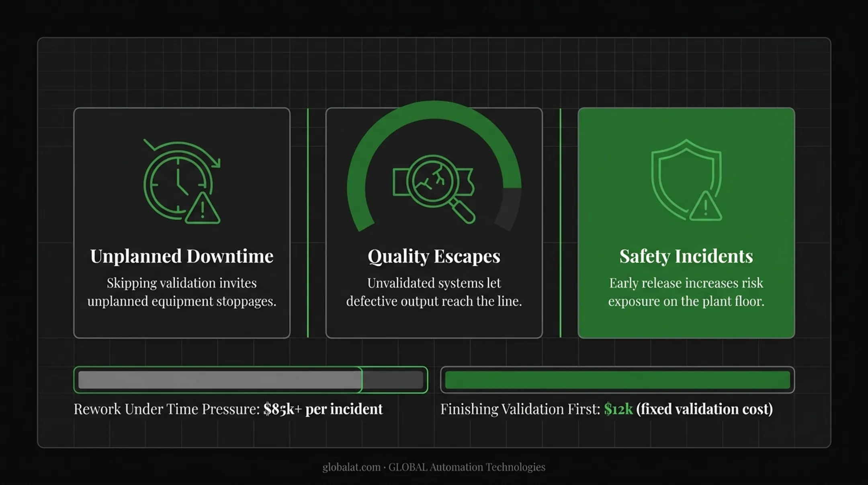Image resolution: width=868 pixels, height=485 pixels.
Task: Click '(fixed validation cost)' text
Action: (x=704, y=409)
